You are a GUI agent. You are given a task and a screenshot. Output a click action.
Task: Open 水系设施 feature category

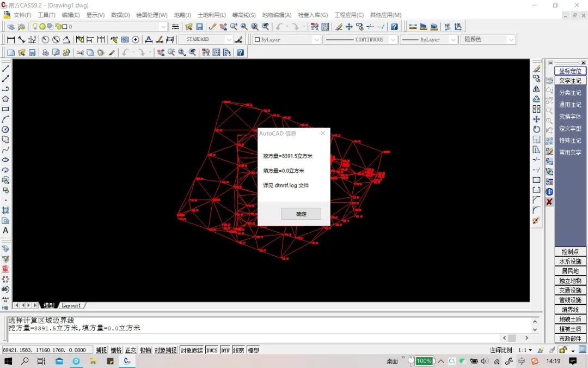pyautogui.click(x=570, y=261)
